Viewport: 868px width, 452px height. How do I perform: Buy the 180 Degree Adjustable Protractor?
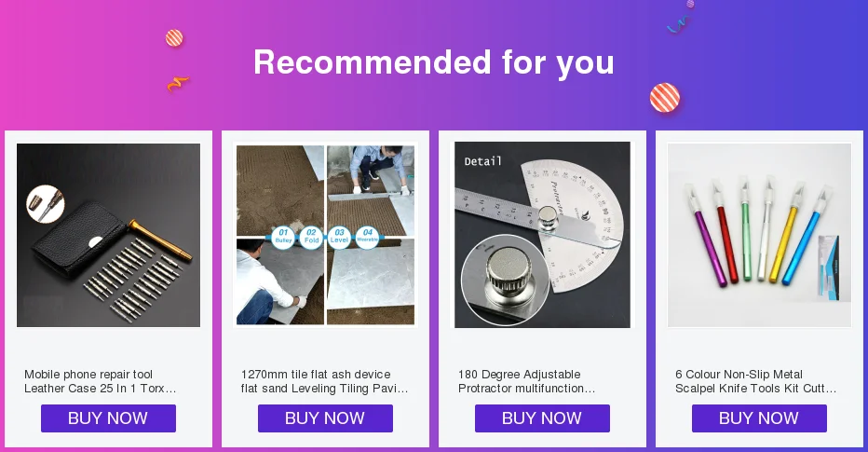tap(542, 418)
